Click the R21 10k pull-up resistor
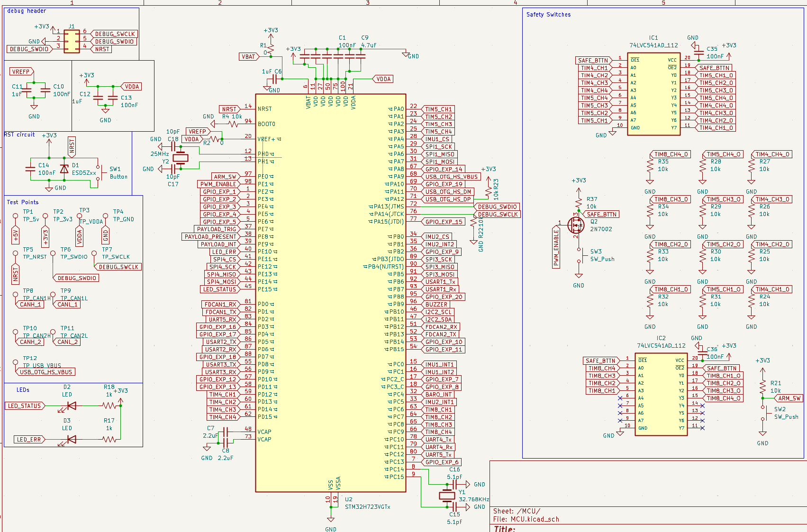 pos(762,387)
